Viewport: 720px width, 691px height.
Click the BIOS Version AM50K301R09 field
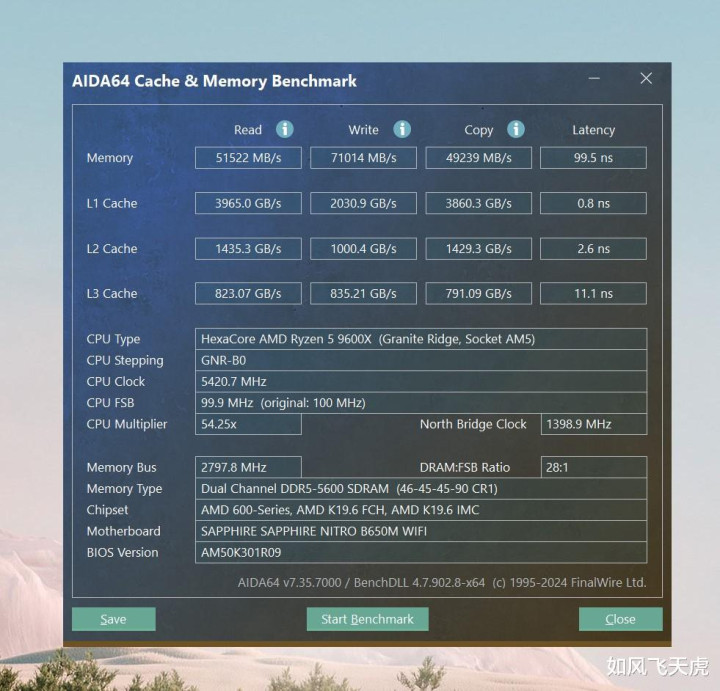[421, 552]
